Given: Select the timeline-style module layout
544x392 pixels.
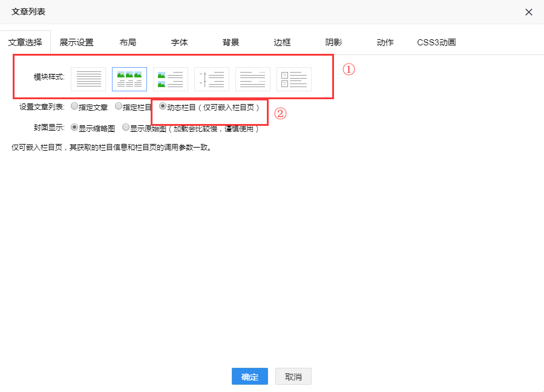Looking at the screenshot, I should (212, 79).
